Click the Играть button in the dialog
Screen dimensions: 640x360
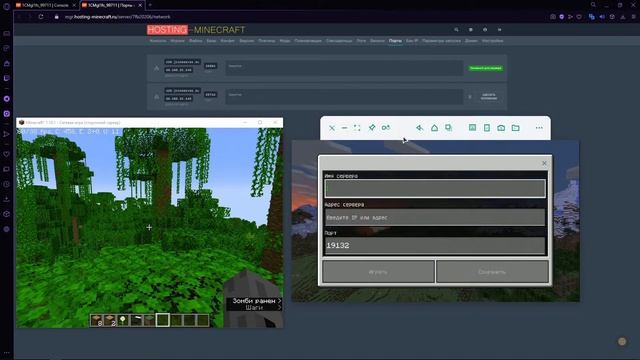378,271
